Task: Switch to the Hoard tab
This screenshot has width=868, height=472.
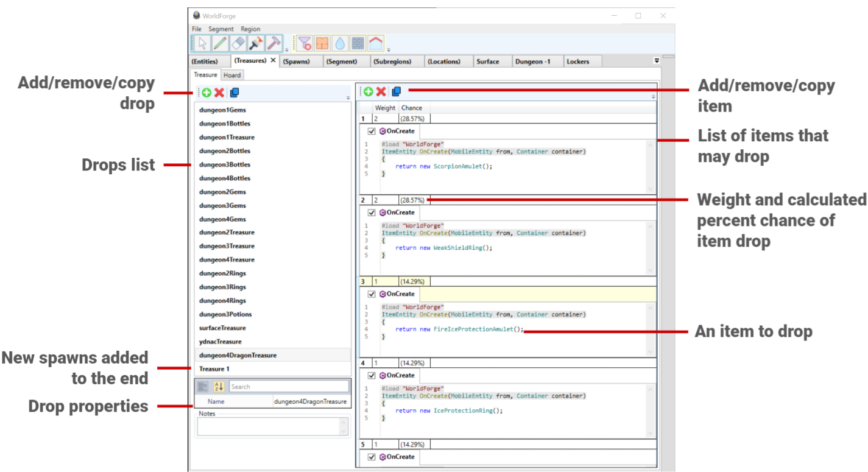Action: 232,76
